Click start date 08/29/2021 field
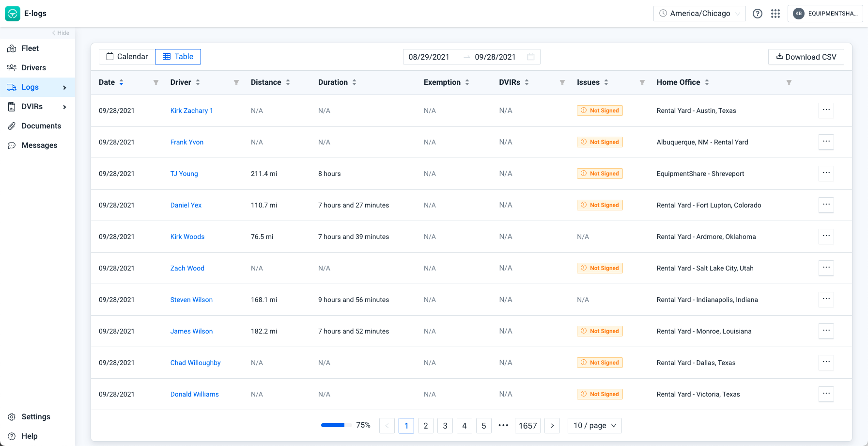Image resolution: width=868 pixels, height=446 pixels. tap(429, 57)
